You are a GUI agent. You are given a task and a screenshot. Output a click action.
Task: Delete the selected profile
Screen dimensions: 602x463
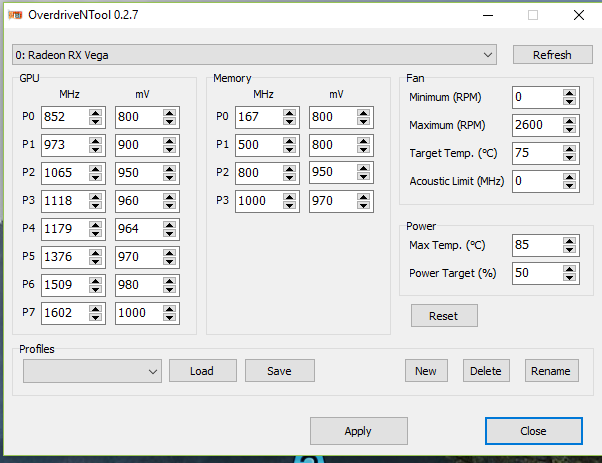tap(486, 371)
